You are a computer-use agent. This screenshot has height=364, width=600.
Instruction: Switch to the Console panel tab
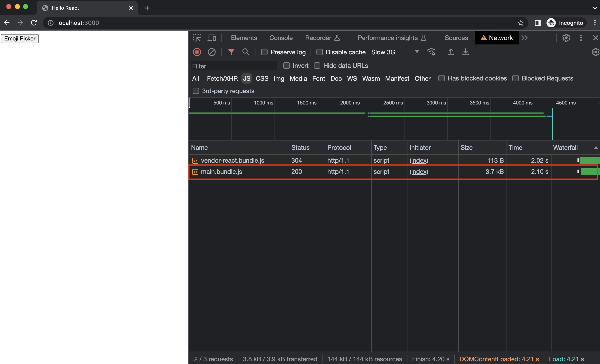280,38
